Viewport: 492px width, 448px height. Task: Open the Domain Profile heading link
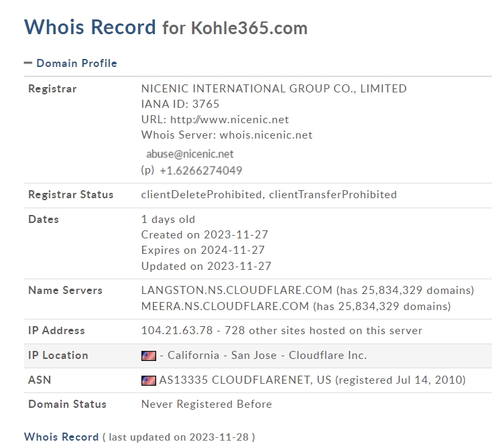click(76, 63)
